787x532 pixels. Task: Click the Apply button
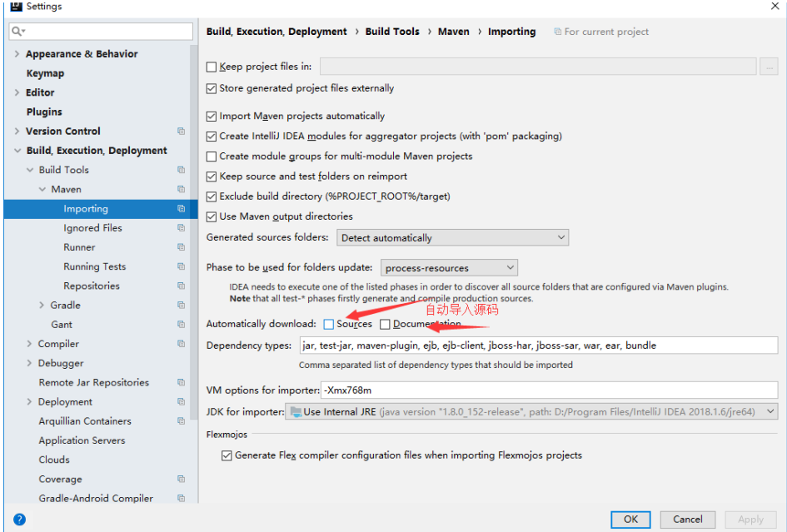pos(751,520)
